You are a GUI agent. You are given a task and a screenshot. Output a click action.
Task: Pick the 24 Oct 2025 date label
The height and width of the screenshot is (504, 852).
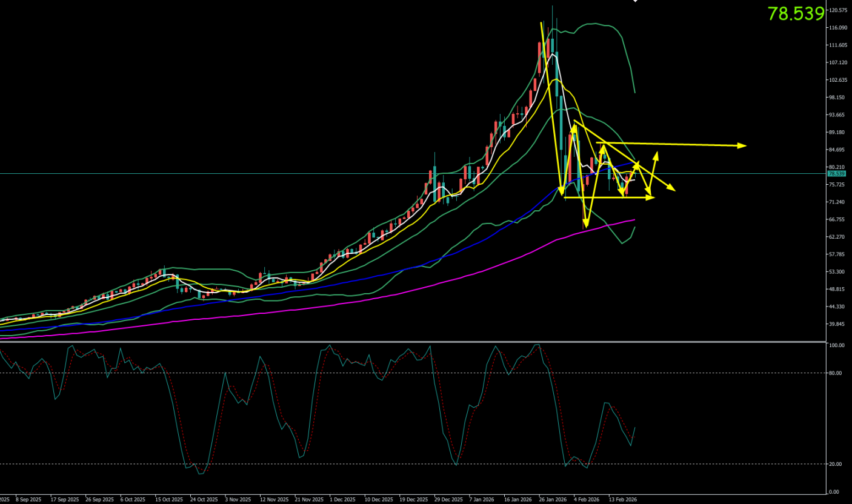(204, 500)
